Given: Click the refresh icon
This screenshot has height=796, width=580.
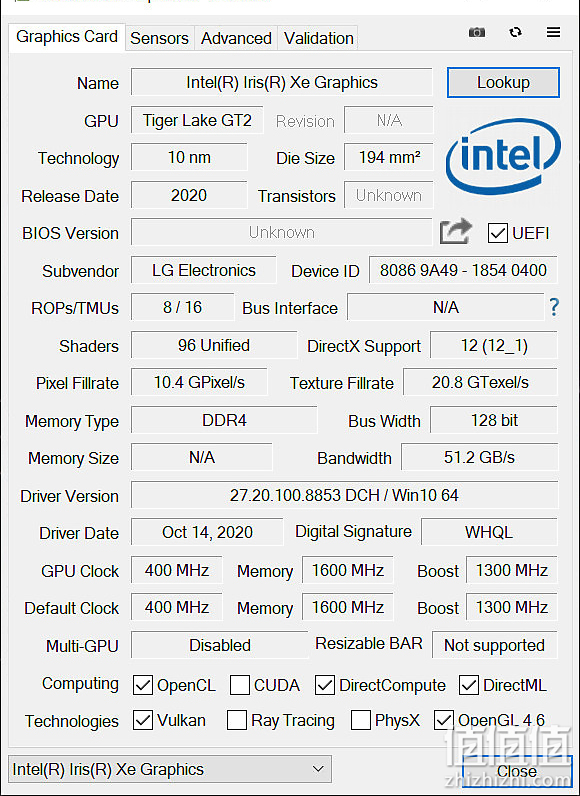Looking at the screenshot, I should point(515,32).
